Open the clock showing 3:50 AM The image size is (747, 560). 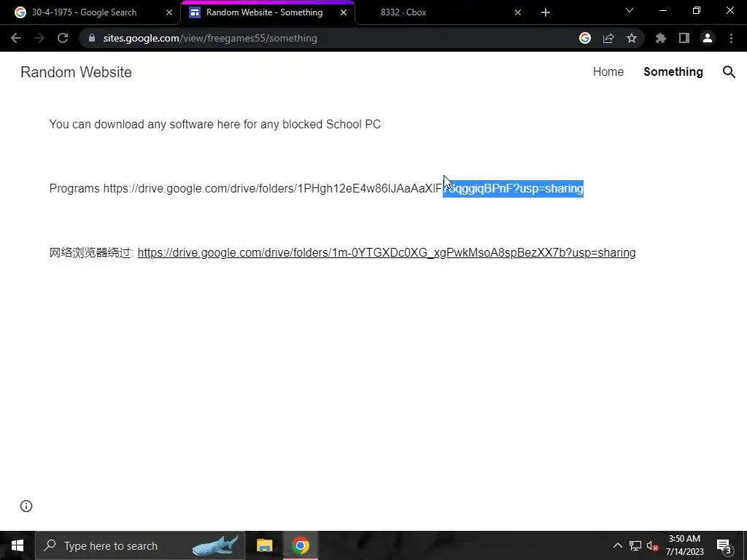click(684, 545)
